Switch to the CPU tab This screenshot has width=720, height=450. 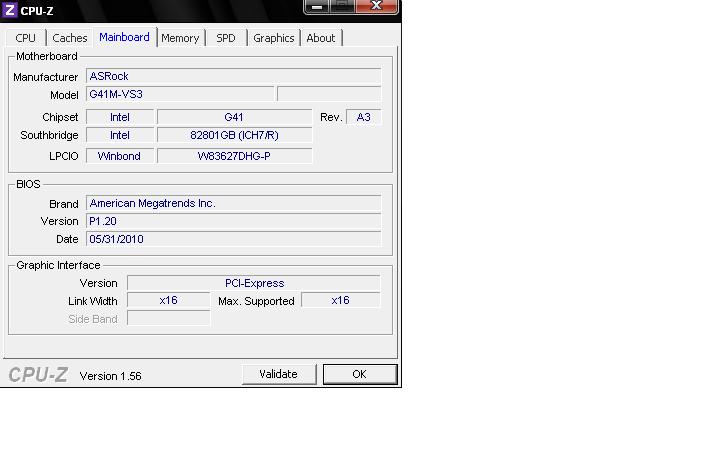(x=25, y=38)
